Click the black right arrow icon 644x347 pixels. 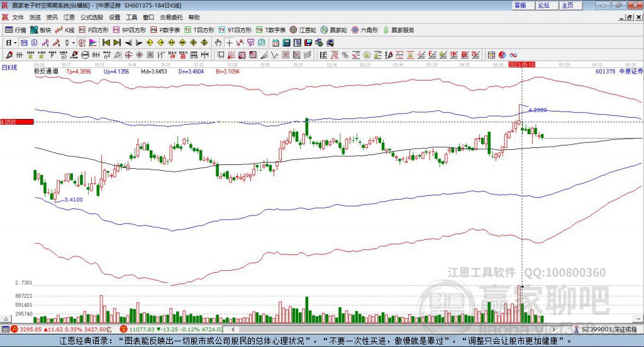[139, 43]
